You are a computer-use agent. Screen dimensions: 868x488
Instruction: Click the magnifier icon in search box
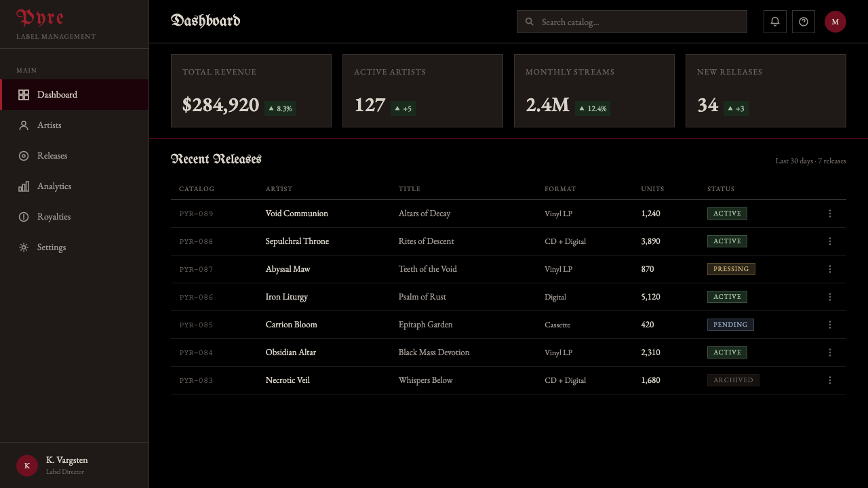tap(530, 22)
